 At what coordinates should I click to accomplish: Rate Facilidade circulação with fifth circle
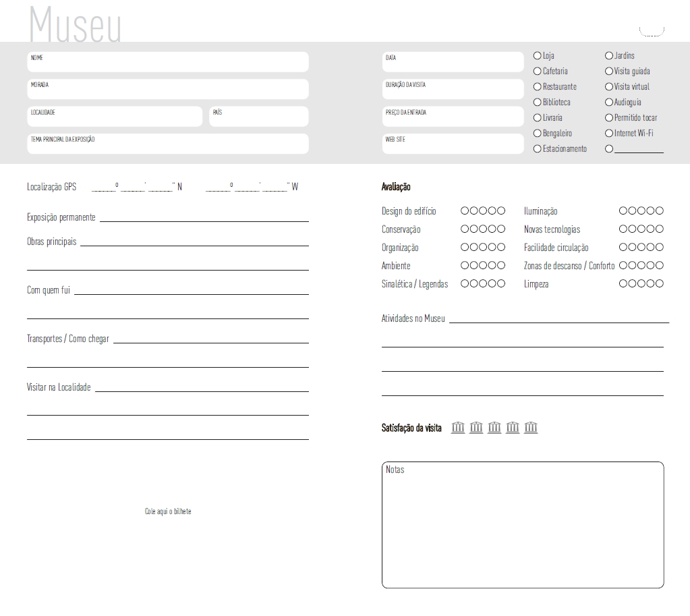coord(659,247)
